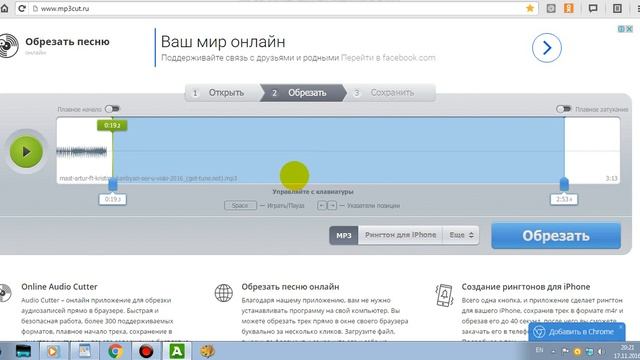Image resolution: width=640 pixels, height=360 pixels.
Task: Click the gray shield extension icon
Action: coord(551,8)
